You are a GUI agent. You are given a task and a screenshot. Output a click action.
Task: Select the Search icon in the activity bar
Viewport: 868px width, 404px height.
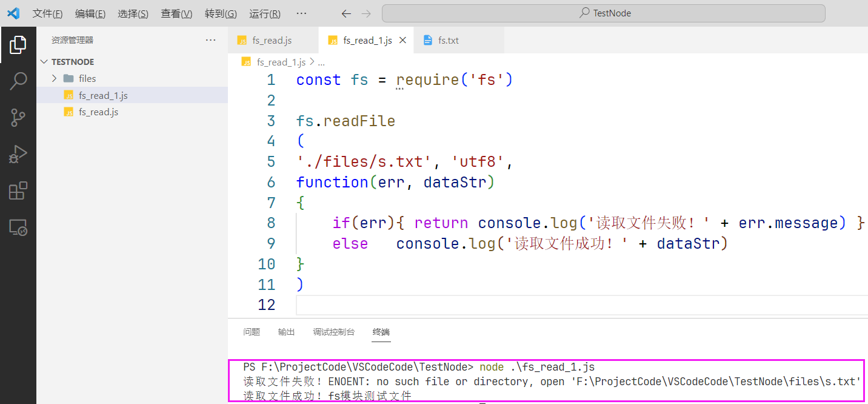pyautogui.click(x=18, y=81)
